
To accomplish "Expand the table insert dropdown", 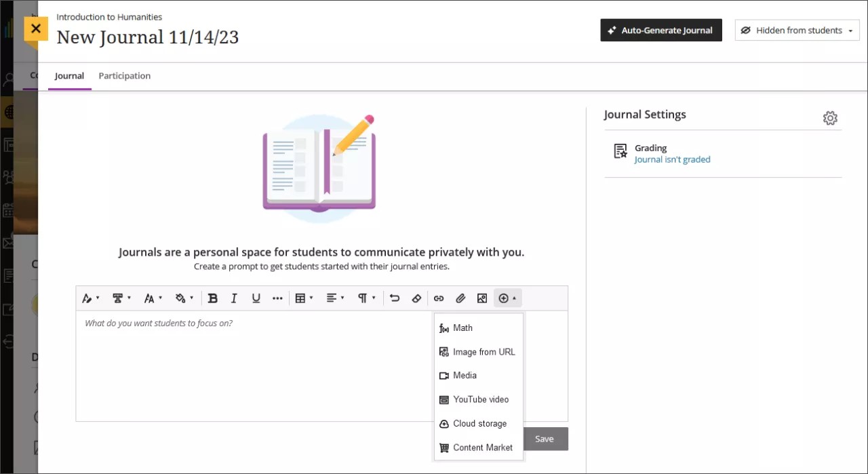I will point(303,298).
